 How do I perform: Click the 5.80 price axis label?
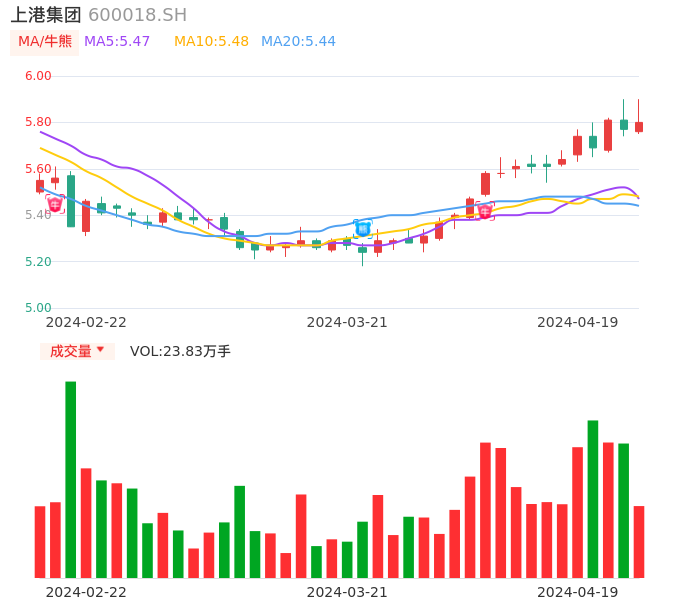(x=38, y=122)
